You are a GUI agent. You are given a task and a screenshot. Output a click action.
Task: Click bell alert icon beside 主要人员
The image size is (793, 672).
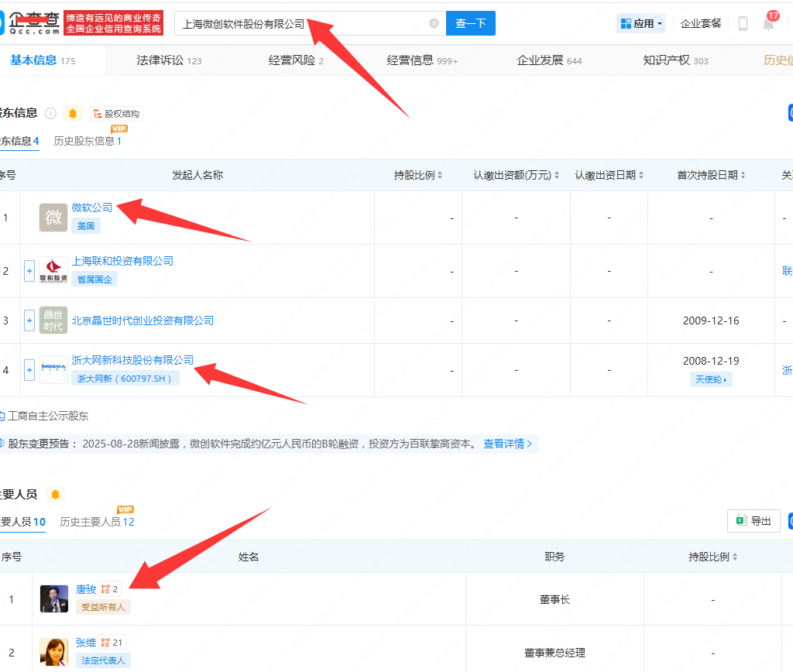[55, 494]
